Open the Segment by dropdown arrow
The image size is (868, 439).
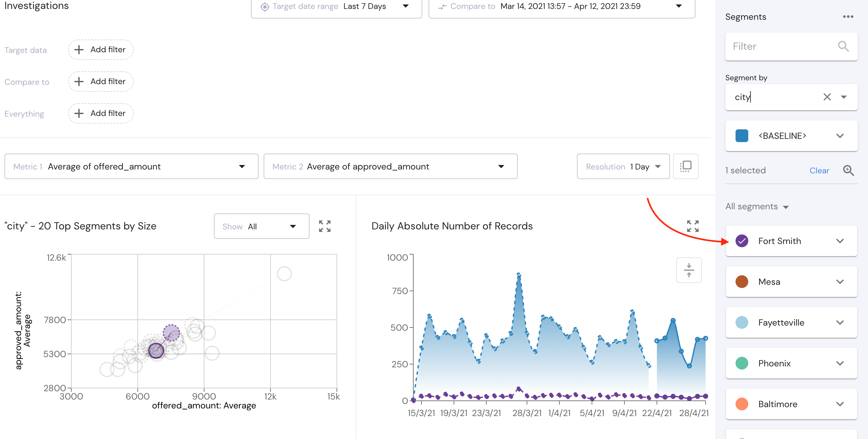pyautogui.click(x=843, y=97)
